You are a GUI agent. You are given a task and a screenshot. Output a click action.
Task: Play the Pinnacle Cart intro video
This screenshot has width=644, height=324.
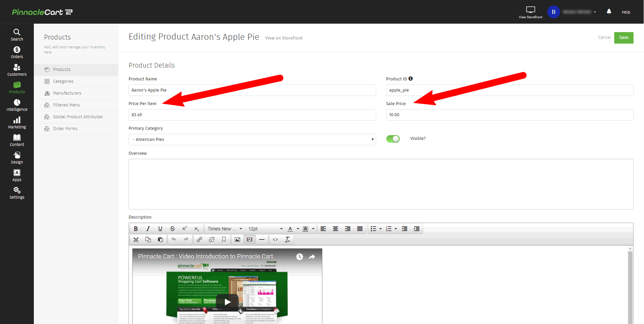coord(227,302)
